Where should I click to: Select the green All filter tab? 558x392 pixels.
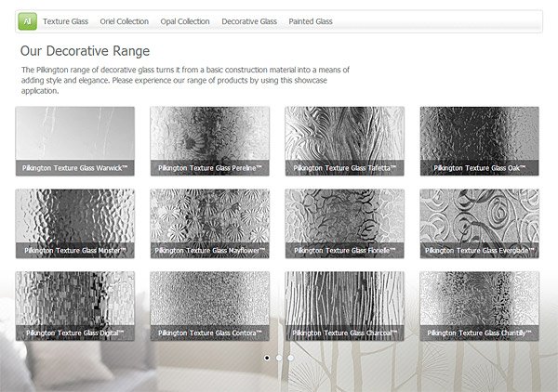[x=27, y=21]
